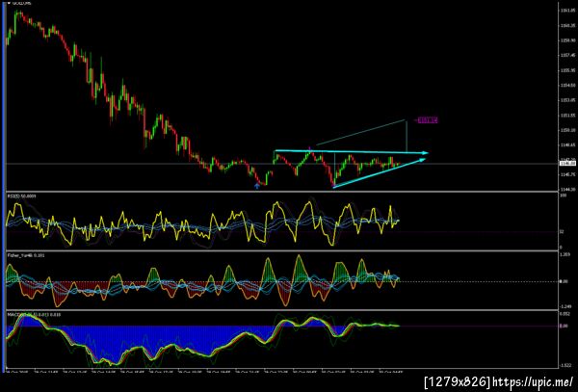578x392 pixels.
Task: Select the thin gray angled projection line
Action: tap(360, 133)
